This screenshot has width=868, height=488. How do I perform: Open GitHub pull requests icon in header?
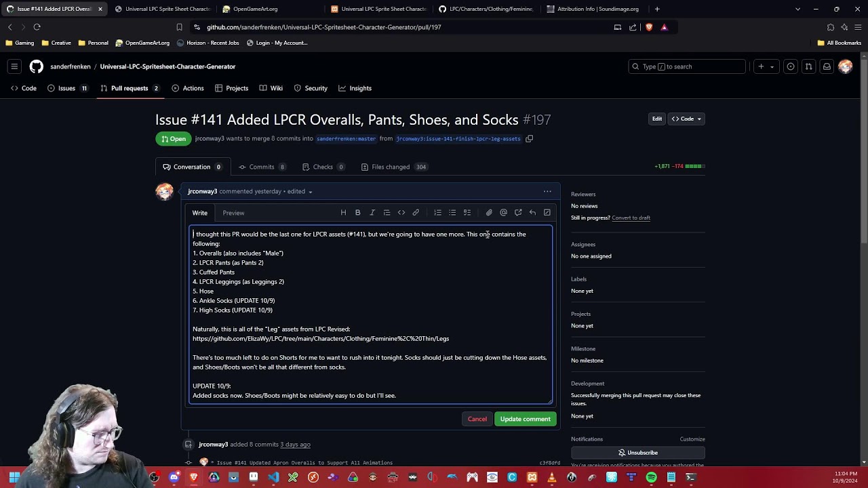coord(808,66)
